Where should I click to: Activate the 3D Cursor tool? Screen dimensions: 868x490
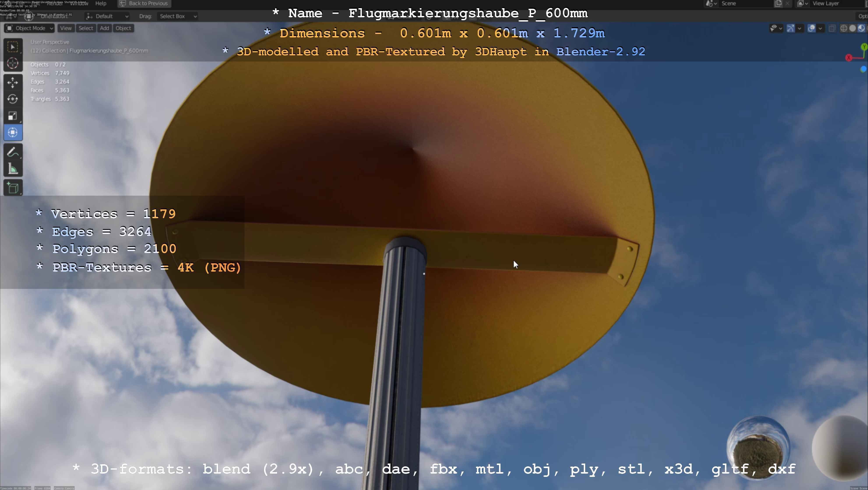point(13,63)
